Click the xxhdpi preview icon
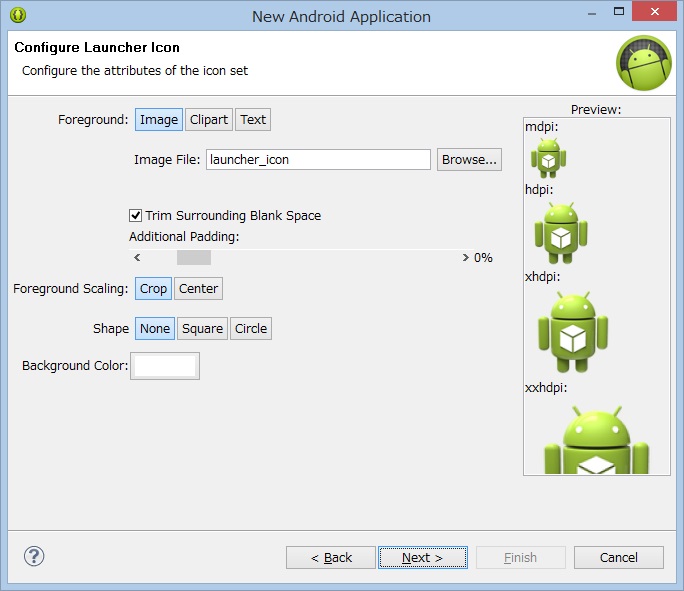 (596, 440)
